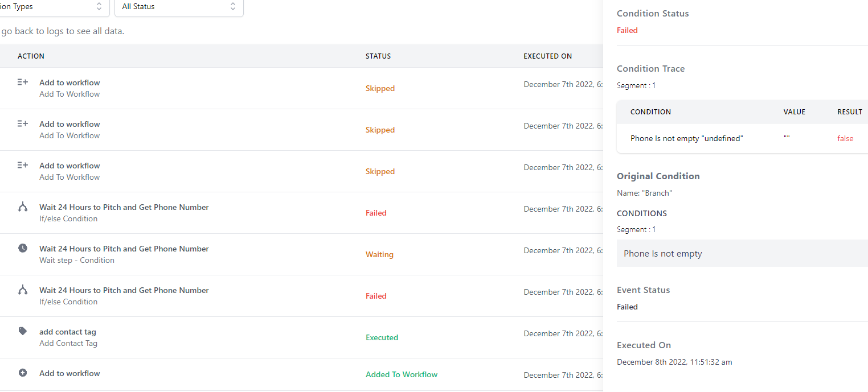Viewport: 868px width, 392px height.
Task: Click the green Executed status label
Action: (x=382, y=337)
